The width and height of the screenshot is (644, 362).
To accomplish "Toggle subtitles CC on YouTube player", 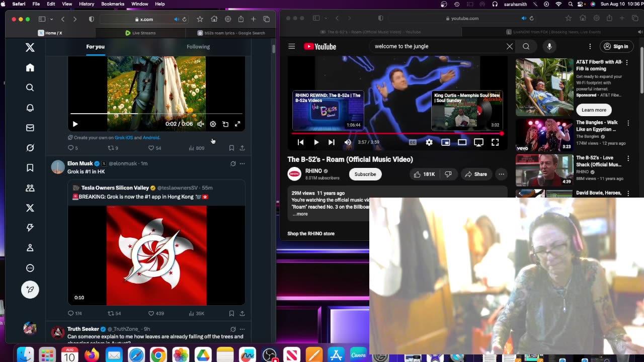I will click(x=413, y=142).
